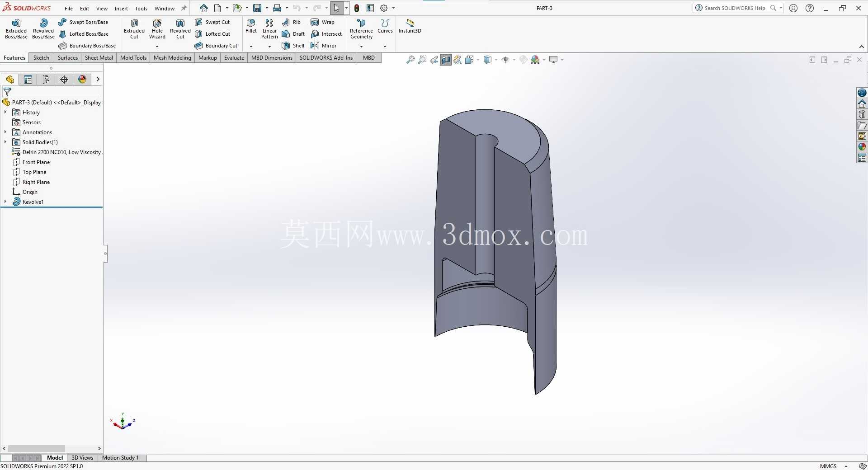This screenshot has width=868, height=470.
Task: Expand the Solid Bodies(1) folder
Action: 5,142
